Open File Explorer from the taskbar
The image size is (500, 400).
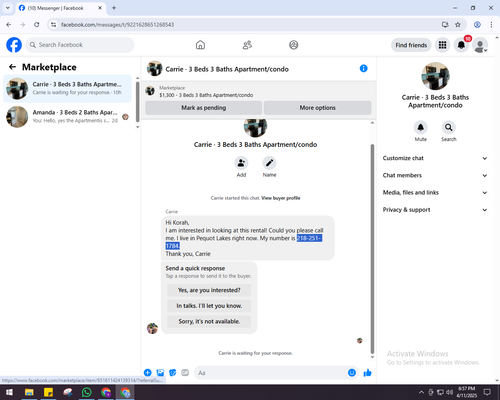tap(29, 392)
